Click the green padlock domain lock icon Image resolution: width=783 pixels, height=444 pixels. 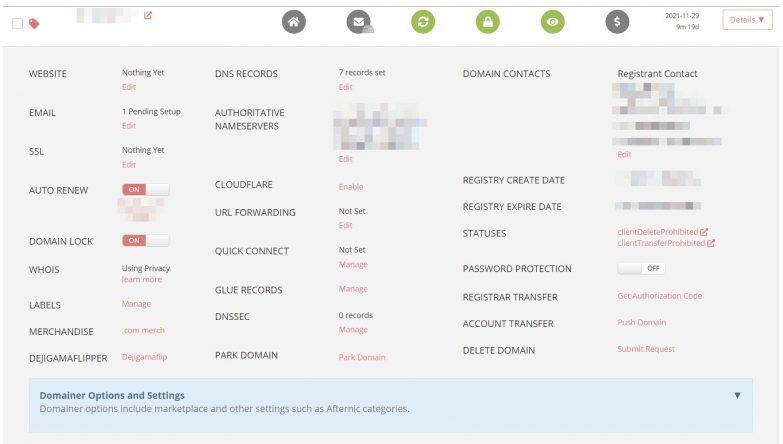[x=487, y=22]
